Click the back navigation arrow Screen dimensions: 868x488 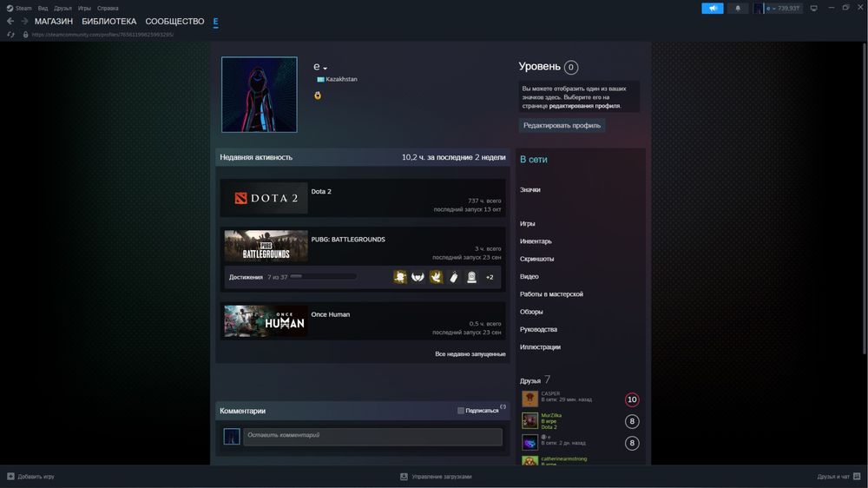[x=10, y=21]
